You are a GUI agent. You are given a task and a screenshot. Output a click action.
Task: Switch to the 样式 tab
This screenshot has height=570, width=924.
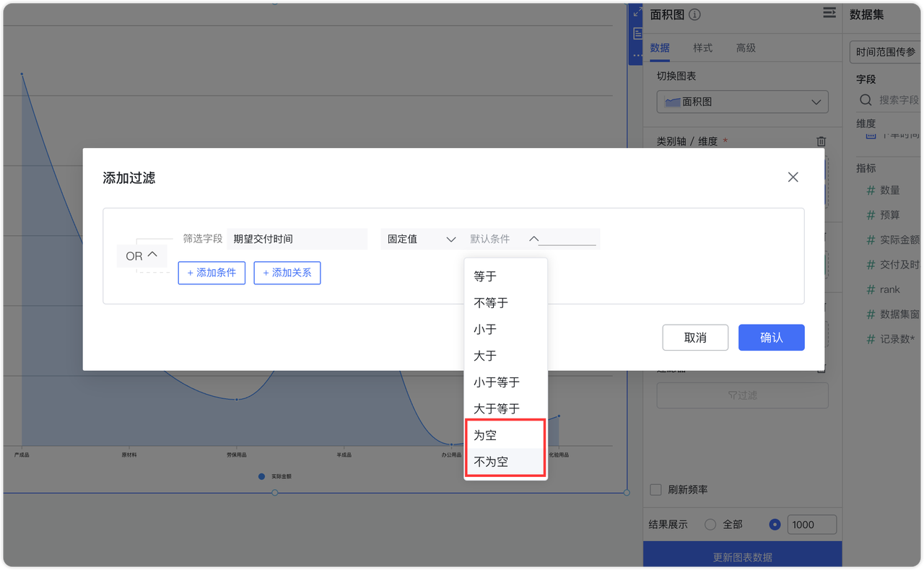[x=702, y=48]
